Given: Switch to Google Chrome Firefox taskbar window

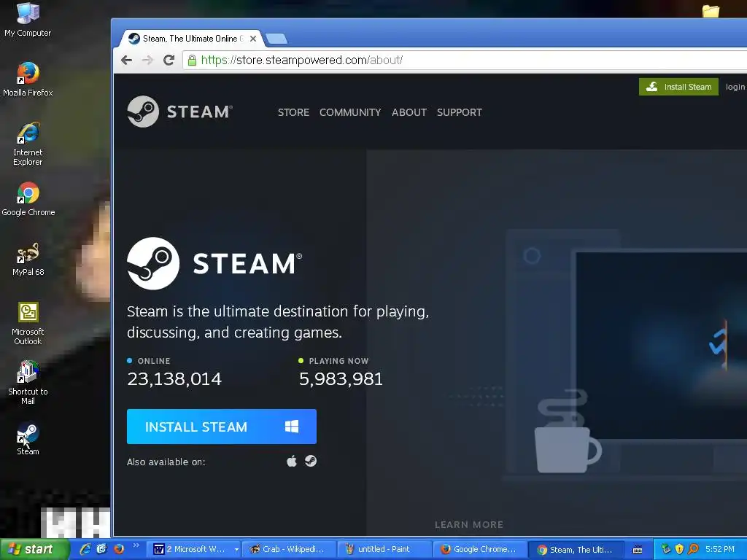Looking at the screenshot, I should tap(480, 550).
